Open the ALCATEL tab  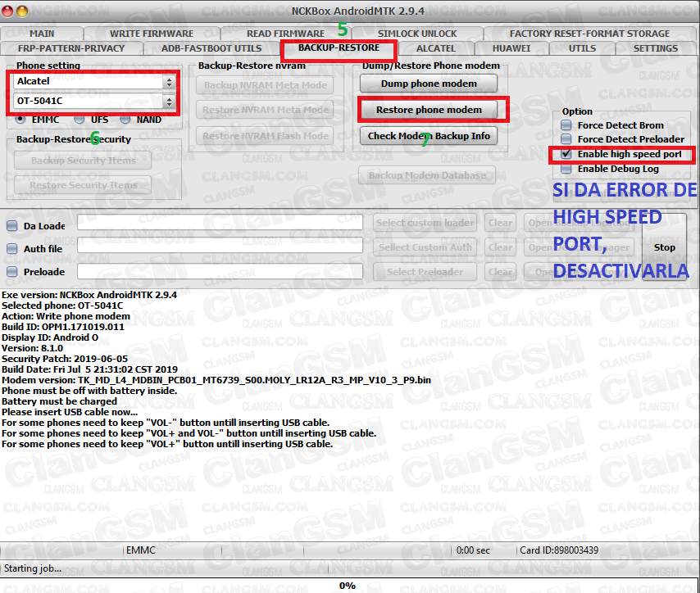click(x=436, y=48)
